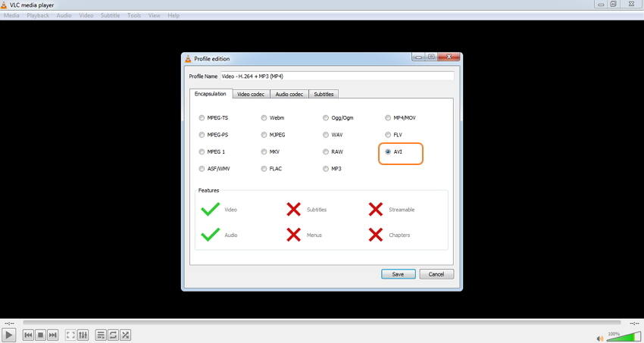Toggle fullscreen video mode icon

[70, 335]
